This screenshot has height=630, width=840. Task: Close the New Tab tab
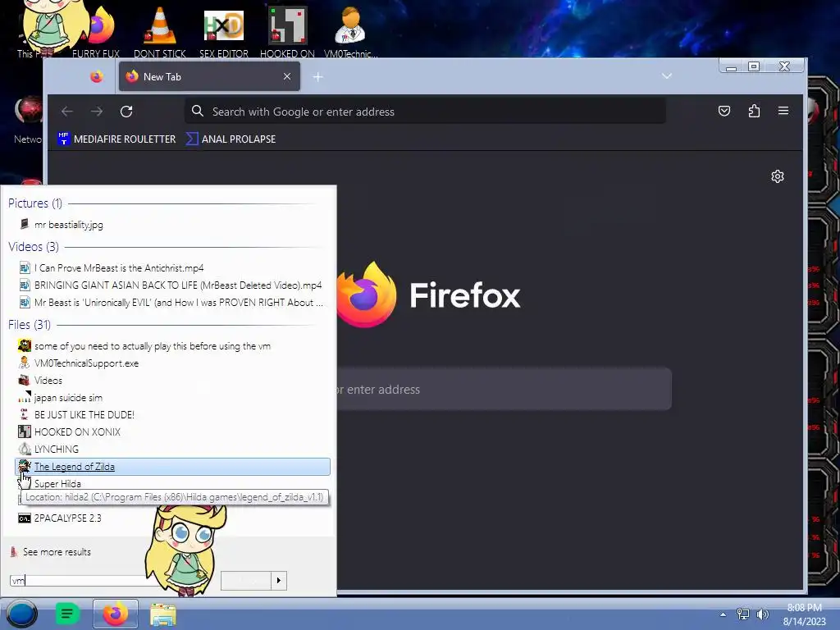click(x=287, y=76)
